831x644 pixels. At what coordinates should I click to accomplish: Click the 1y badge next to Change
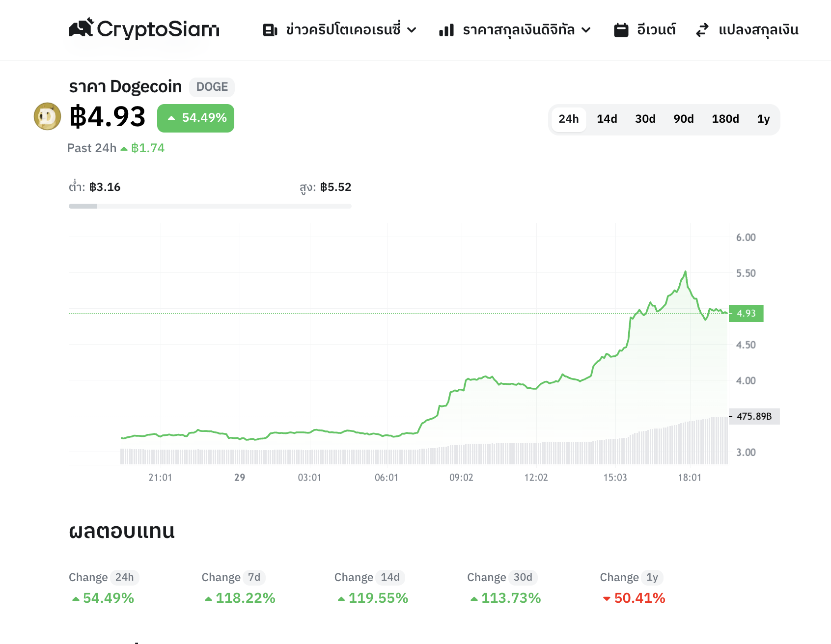coord(652,577)
